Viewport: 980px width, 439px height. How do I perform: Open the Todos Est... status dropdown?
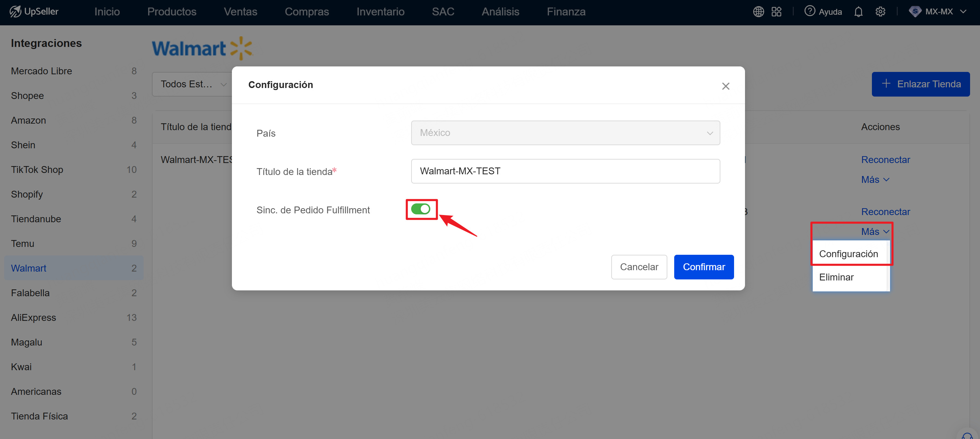point(193,84)
